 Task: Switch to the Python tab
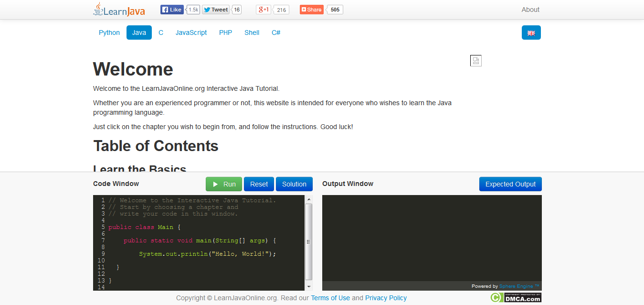point(109,33)
